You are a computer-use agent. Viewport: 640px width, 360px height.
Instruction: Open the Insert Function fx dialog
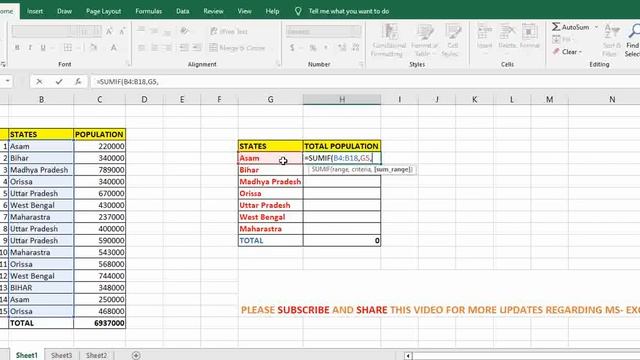[x=78, y=82]
